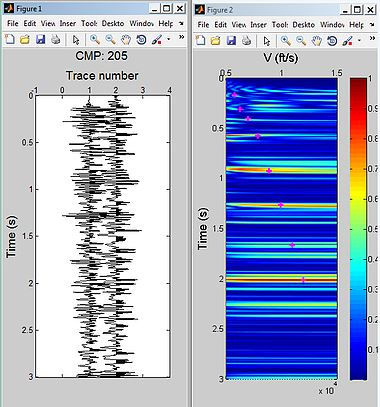Select Rotate 3D tool in Figure 2
Image resolution: width=380 pixels, height=407 pixels.
(332, 41)
